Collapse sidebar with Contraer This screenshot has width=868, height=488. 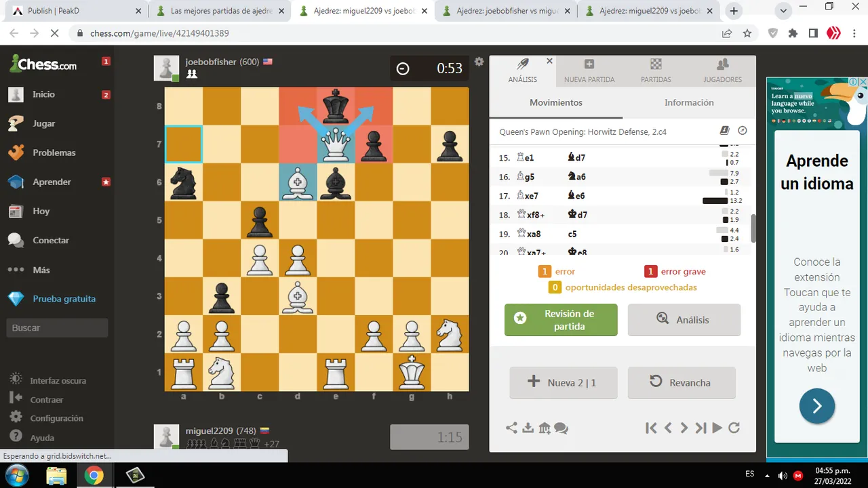[46, 399]
